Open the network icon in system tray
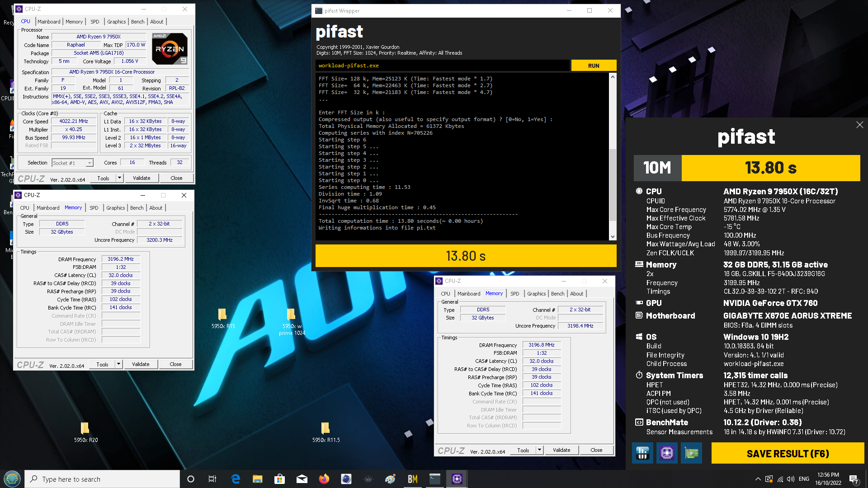The height and width of the screenshot is (488, 868). pos(780,479)
